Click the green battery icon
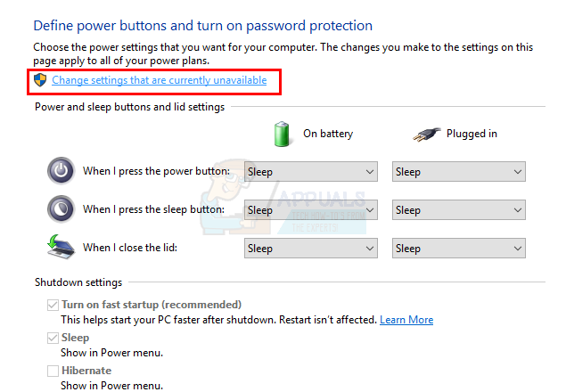 coord(283,134)
